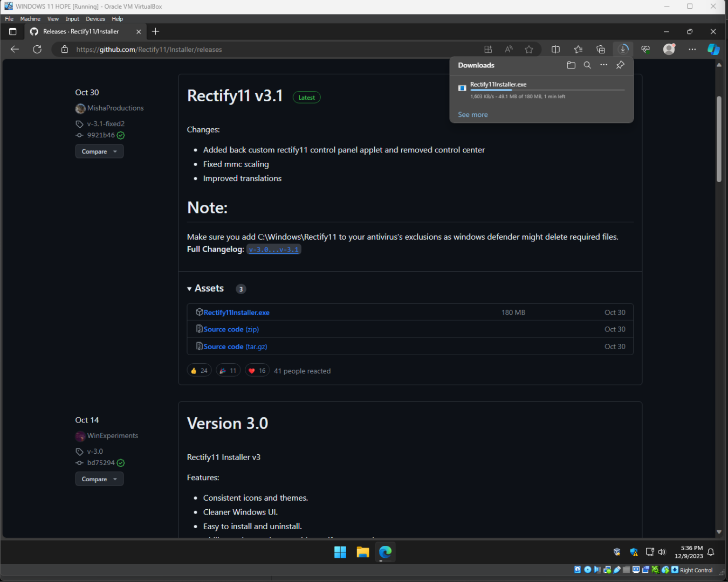Image resolution: width=728 pixels, height=582 pixels.
Task: Download Rectify11Installer.exe from Assets
Action: [x=237, y=313]
